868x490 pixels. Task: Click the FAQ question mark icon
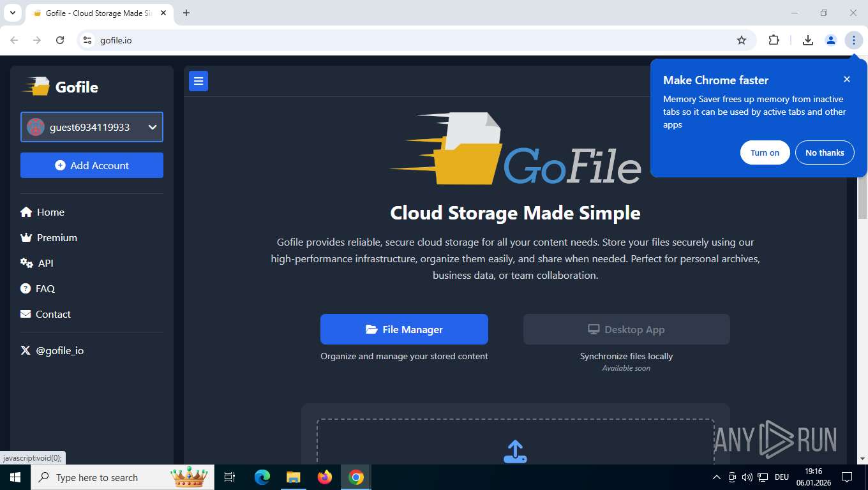[x=26, y=288]
